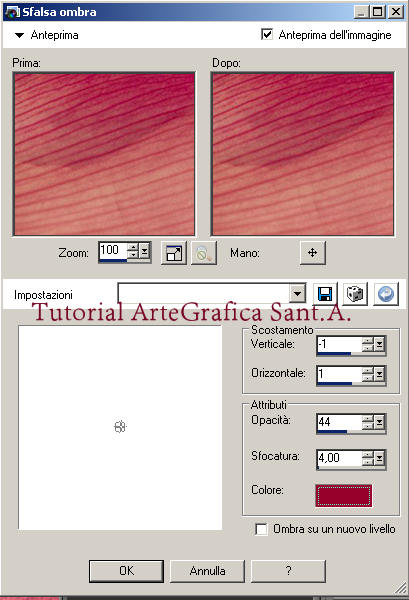Click the shadow offset crosshair in white box

coord(120,427)
